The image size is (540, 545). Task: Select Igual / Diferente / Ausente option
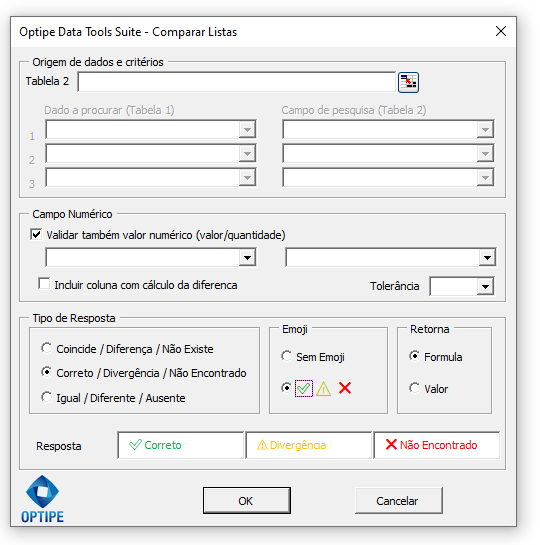(x=47, y=397)
